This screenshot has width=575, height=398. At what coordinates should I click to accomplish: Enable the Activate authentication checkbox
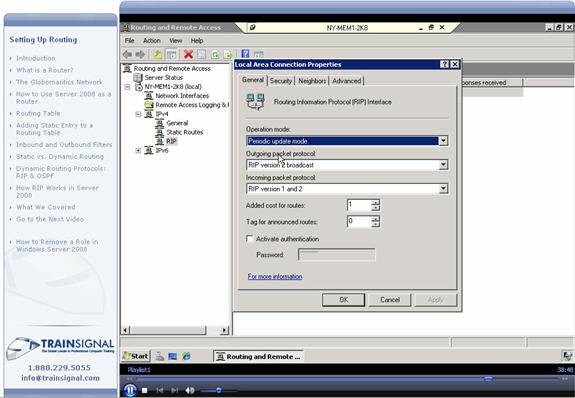pos(250,239)
